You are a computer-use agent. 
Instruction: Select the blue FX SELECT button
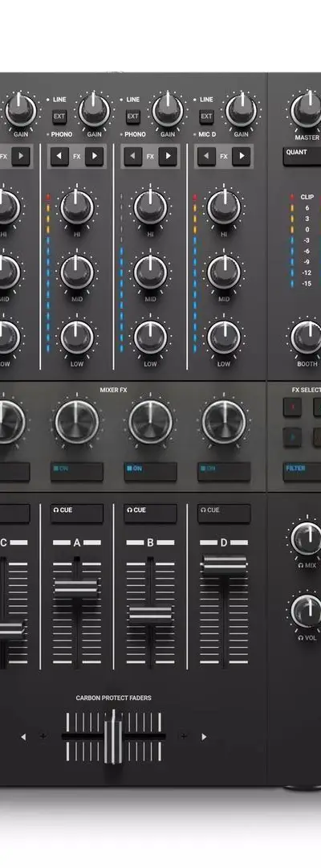click(292, 436)
